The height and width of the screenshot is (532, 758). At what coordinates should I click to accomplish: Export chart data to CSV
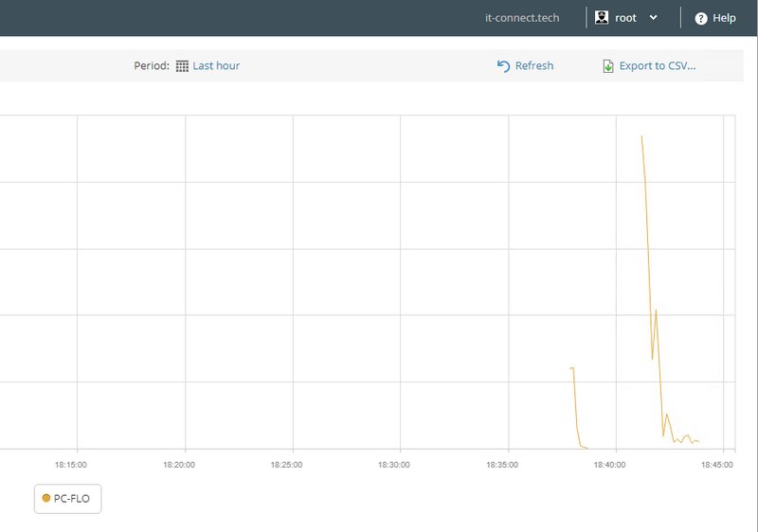pyautogui.click(x=658, y=65)
